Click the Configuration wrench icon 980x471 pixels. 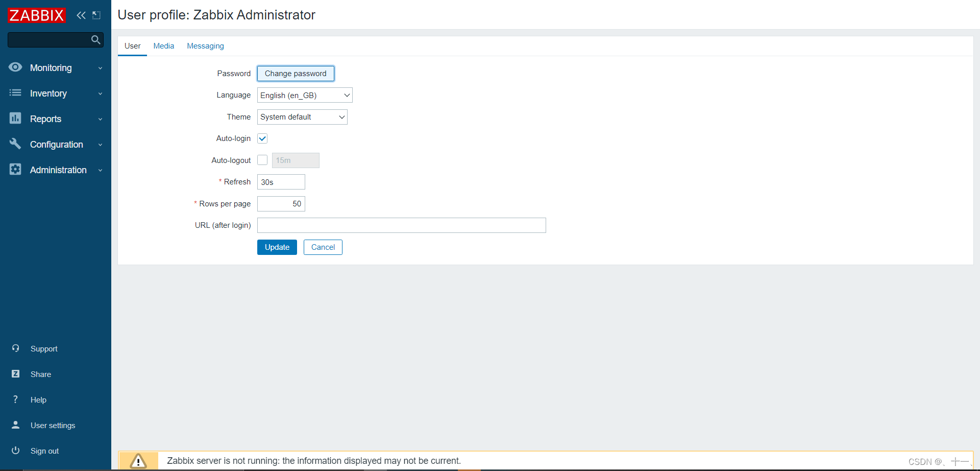pos(15,144)
